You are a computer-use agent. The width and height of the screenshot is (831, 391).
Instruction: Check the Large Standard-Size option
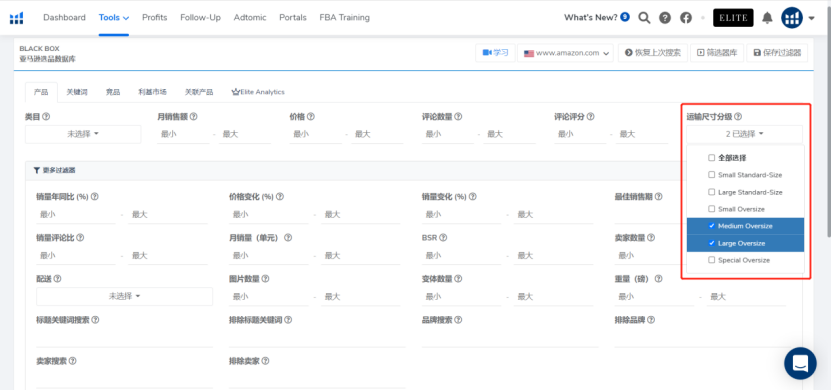[711, 192]
